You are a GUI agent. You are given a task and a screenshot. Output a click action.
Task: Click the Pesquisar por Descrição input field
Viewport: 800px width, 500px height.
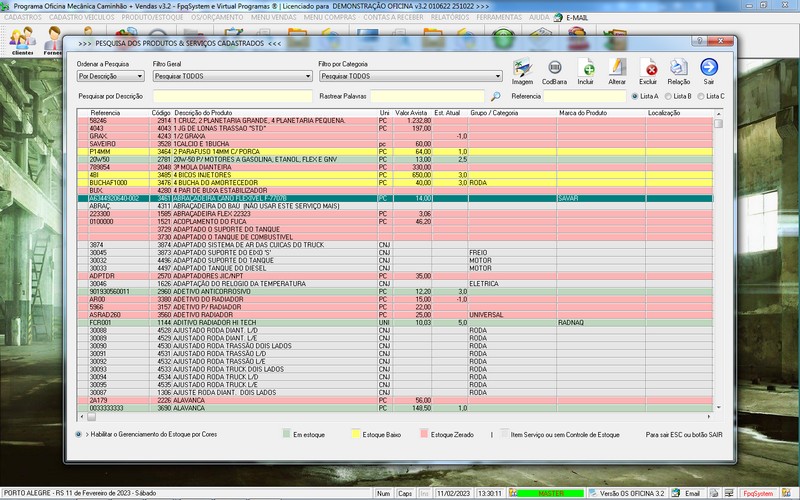point(231,96)
